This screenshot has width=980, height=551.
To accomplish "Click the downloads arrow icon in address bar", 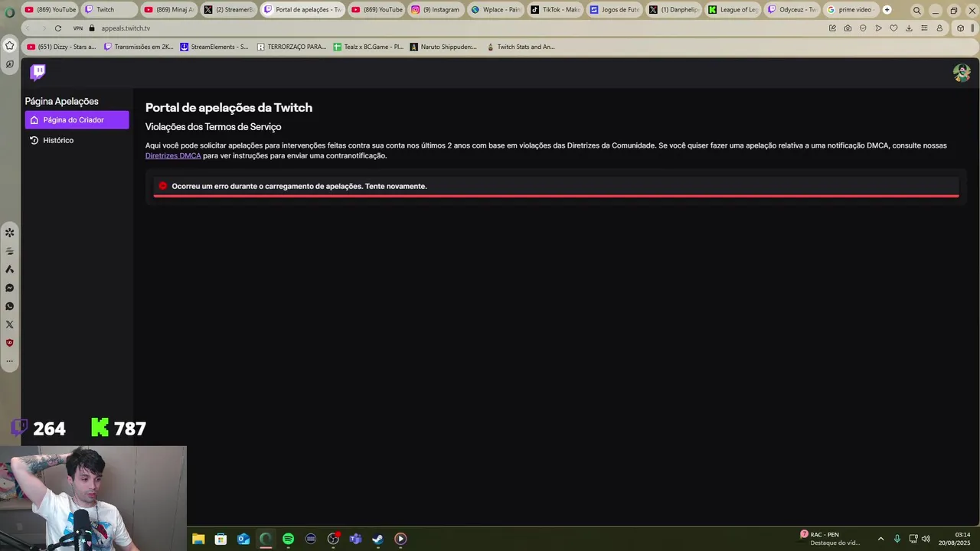I will [909, 28].
